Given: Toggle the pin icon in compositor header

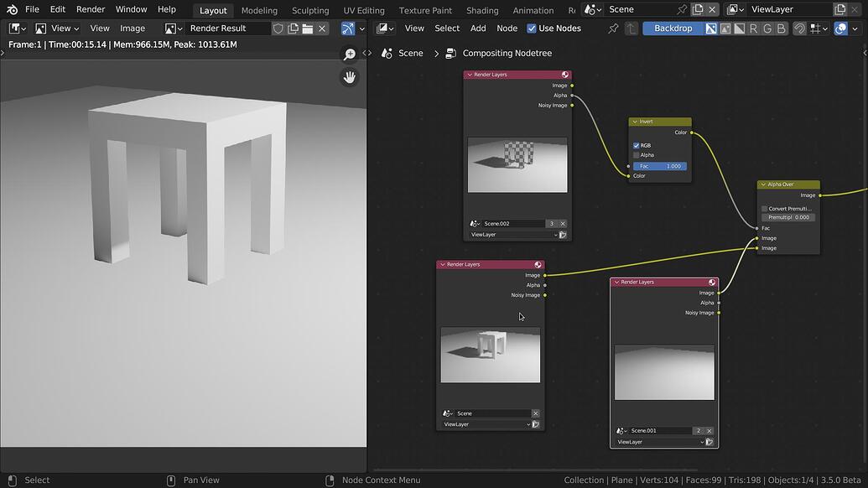Looking at the screenshot, I should pos(613,29).
